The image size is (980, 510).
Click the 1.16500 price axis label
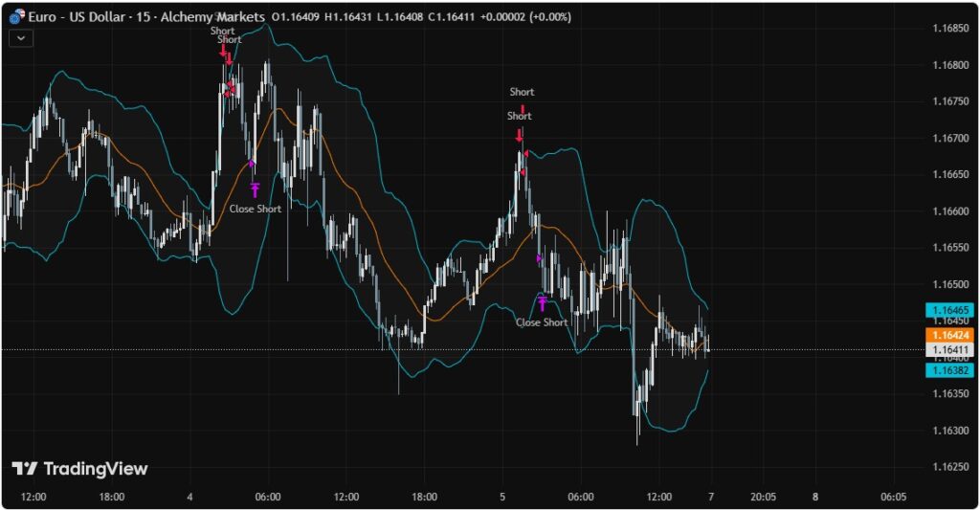coord(950,284)
